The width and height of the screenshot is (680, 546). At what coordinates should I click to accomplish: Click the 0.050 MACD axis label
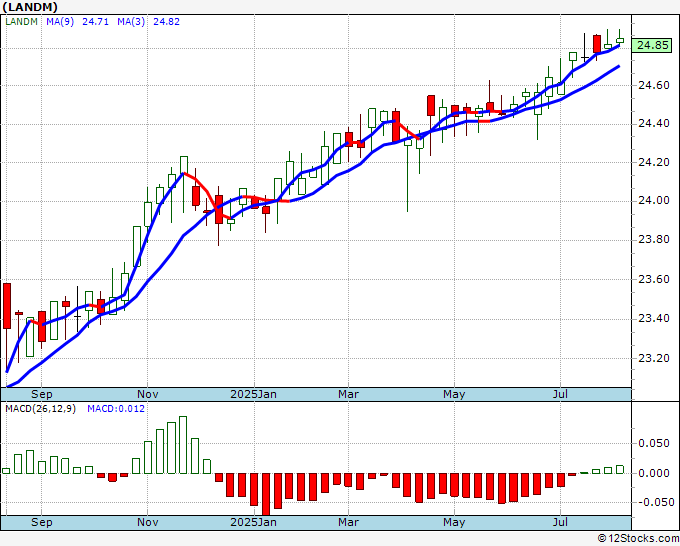[x=654, y=443]
